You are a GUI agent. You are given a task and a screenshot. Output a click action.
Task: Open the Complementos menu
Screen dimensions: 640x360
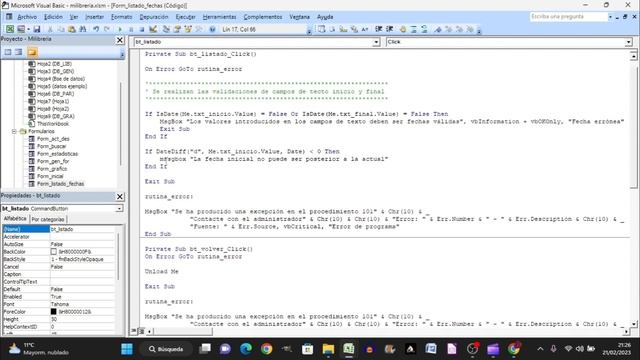coord(263,17)
